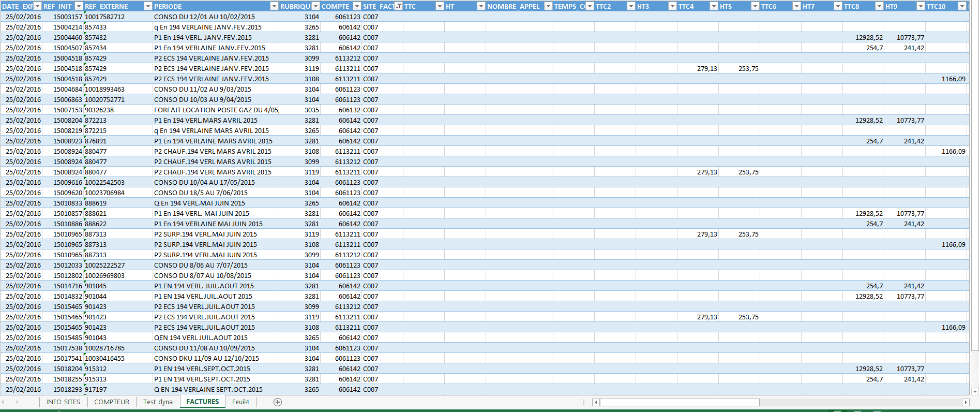Click horizontal scrollbar left arrow
This screenshot has height=412, width=980.
tap(596, 402)
